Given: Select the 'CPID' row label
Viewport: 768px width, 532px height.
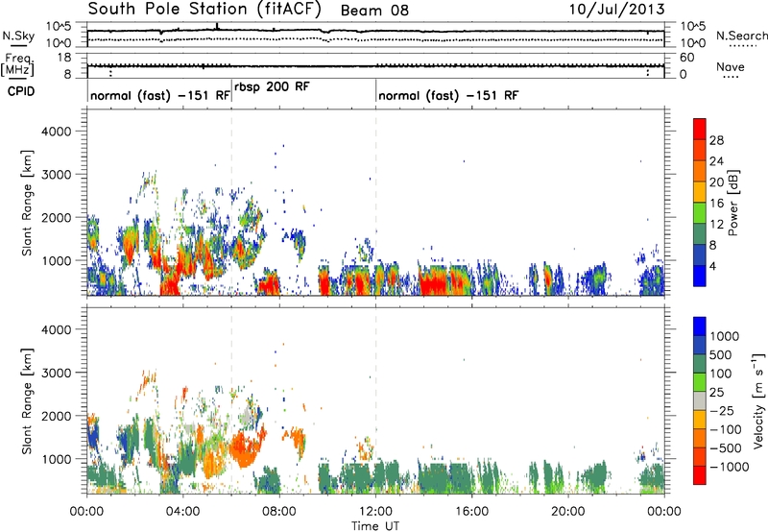Looking at the screenshot, I should (x=21, y=91).
